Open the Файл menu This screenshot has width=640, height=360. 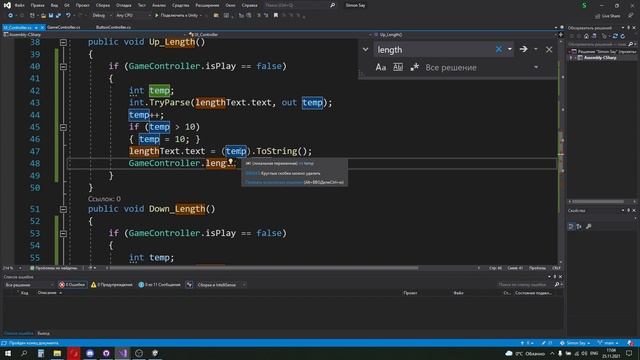click(x=20, y=5)
